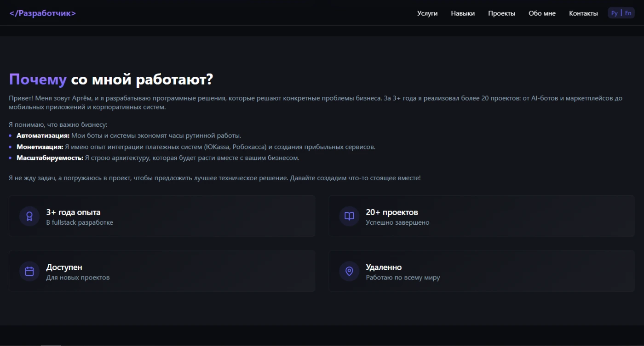Click the 'Доступен' card title
The height and width of the screenshot is (346, 644).
click(x=64, y=267)
